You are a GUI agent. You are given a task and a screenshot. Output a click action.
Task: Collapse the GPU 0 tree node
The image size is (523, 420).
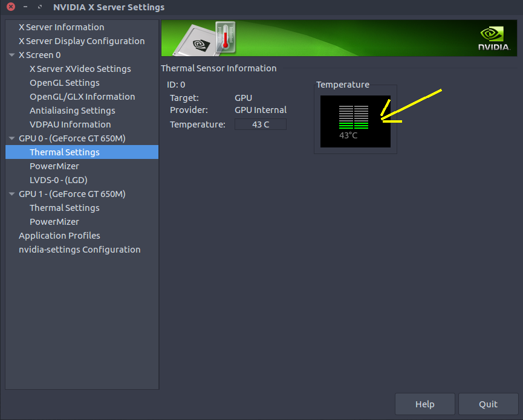pyautogui.click(x=11, y=138)
